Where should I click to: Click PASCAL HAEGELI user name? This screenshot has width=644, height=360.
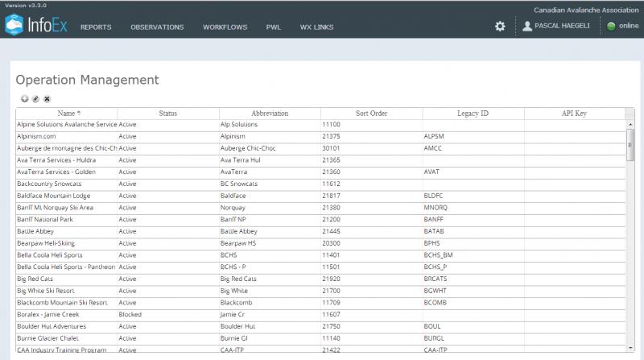coord(562,26)
